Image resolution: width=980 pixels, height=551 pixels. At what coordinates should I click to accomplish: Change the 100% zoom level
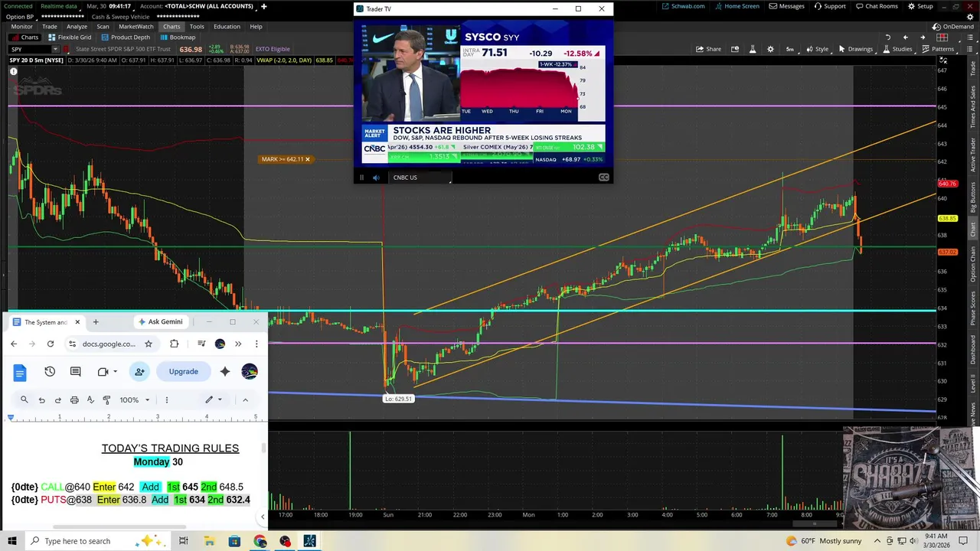click(135, 399)
